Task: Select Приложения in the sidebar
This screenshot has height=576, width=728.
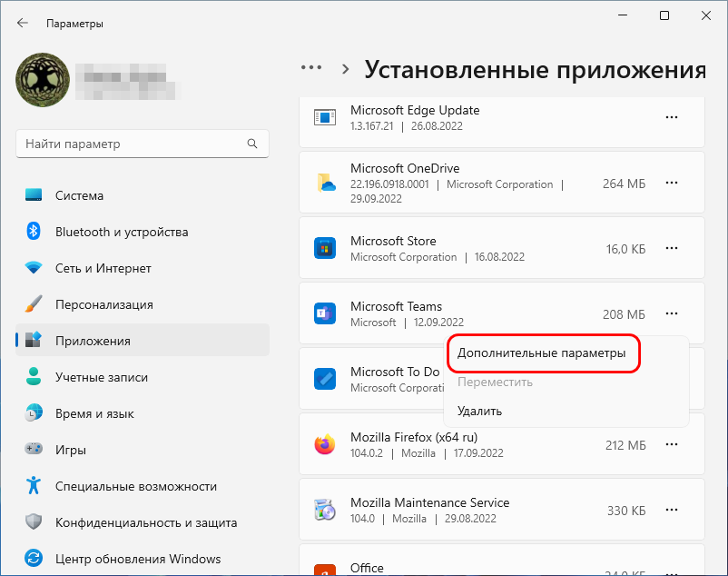Action: coord(143,341)
